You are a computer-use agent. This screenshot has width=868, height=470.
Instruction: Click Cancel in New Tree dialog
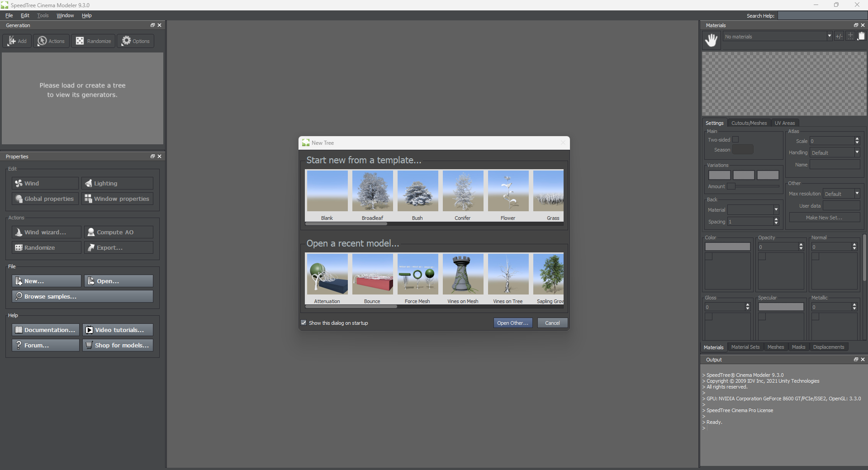[552, 323]
